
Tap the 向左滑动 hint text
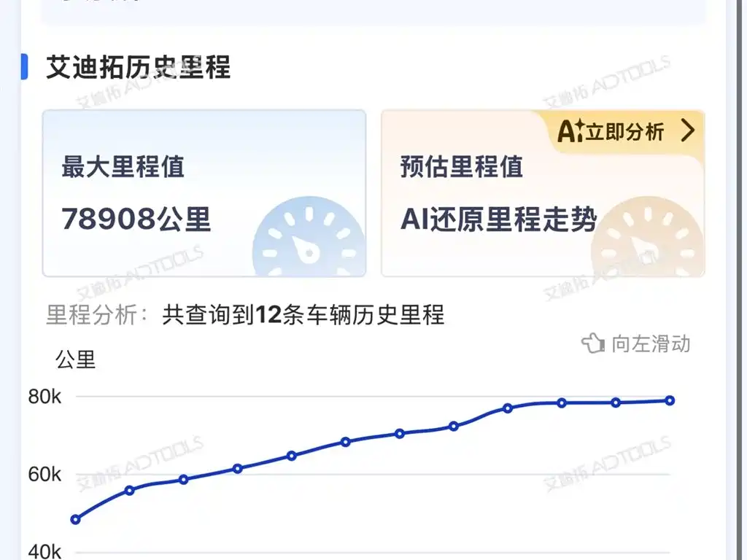[651, 344]
